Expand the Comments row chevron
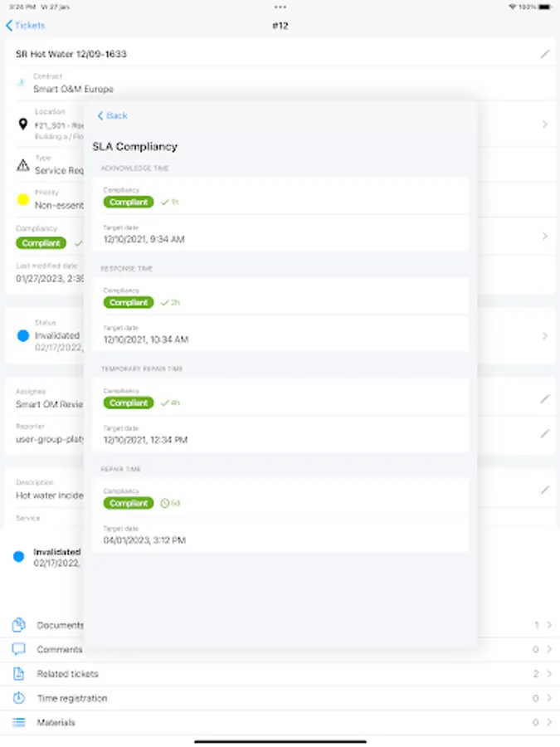The height and width of the screenshot is (747, 560). point(549,649)
